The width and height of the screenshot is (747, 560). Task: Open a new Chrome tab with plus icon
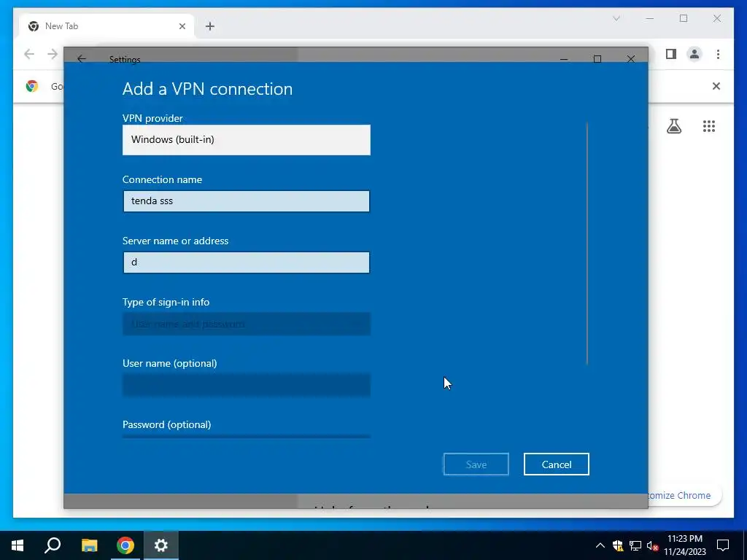[x=210, y=26]
